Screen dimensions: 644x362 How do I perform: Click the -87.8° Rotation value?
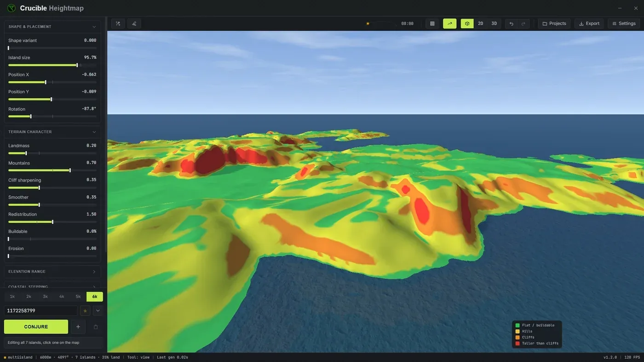(89, 109)
